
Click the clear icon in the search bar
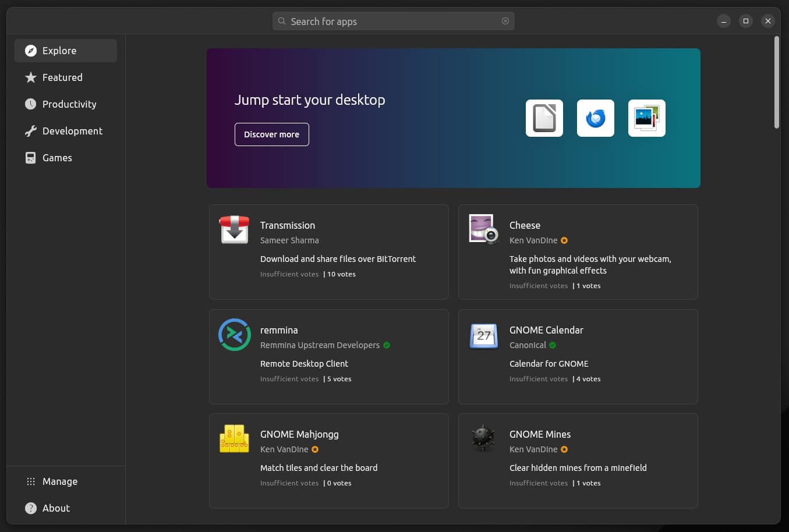click(x=505, y=21)
